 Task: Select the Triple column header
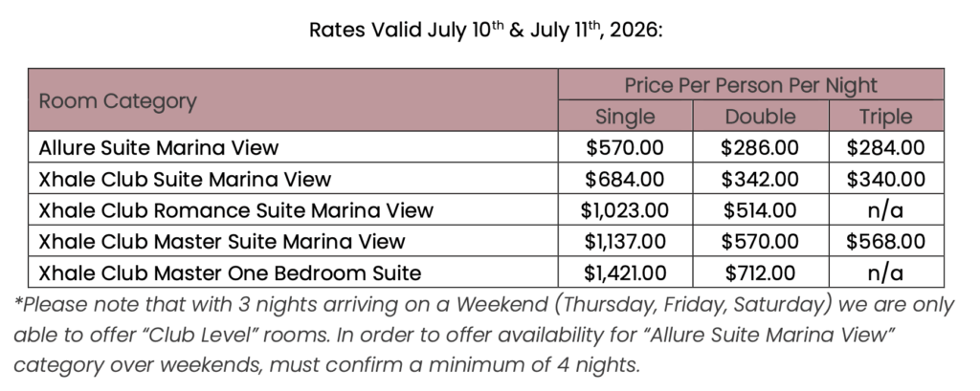[884, 117]
